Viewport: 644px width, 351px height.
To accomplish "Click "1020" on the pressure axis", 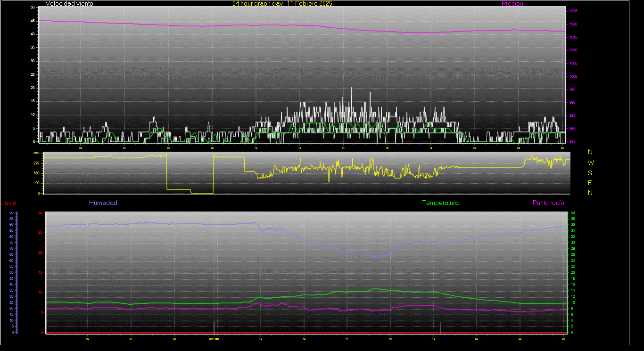I will point(572,24).
